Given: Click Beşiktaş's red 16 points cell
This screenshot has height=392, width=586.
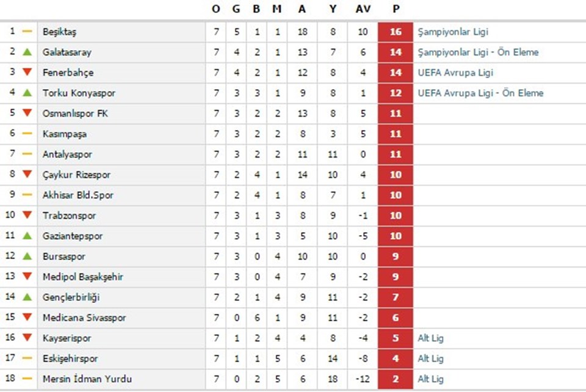Looking at the screenshot, I should [396, 32].
